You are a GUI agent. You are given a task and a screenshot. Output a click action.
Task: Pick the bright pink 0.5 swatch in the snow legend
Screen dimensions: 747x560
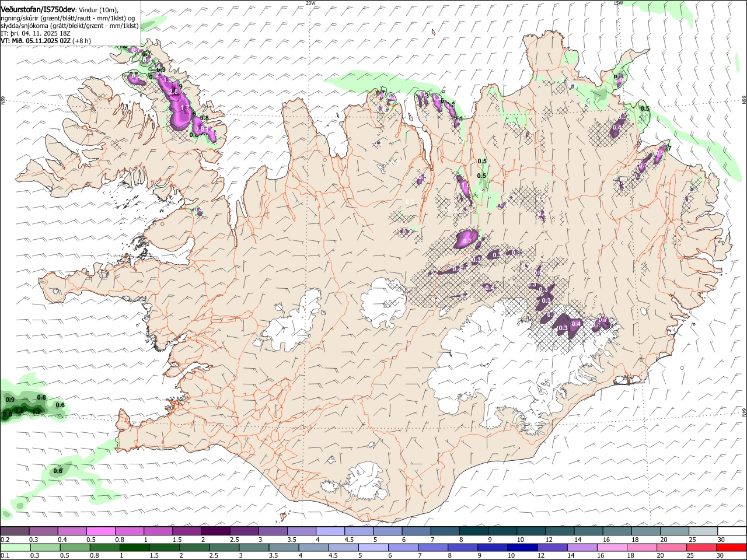click(101, 531)
